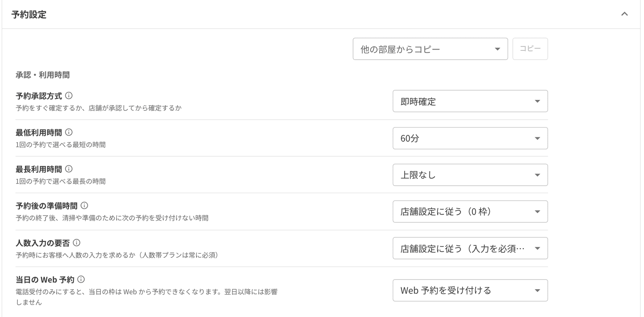Click info icon beside 予約後の準備時間
Image resolution: width=644 pixels, height=317 pixels.
point(84,206)
